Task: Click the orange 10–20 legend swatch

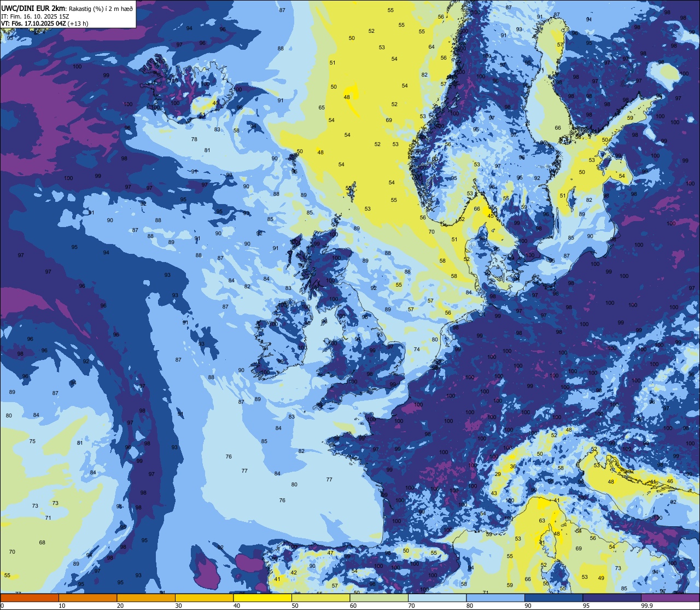Action: click(x=88, y=597)
